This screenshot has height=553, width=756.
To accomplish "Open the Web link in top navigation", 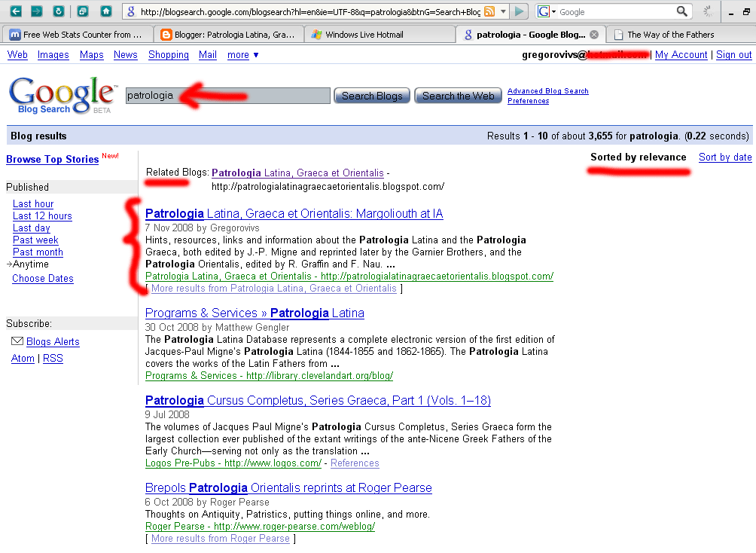I will tap(17, 55).
